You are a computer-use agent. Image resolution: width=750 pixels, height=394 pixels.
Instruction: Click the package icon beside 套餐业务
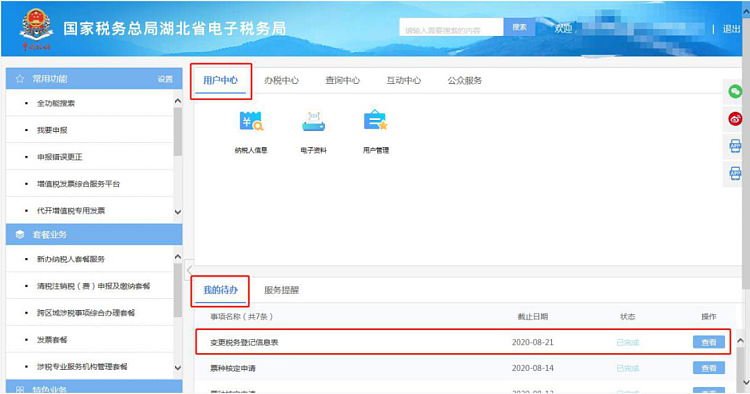click(20, 235)
